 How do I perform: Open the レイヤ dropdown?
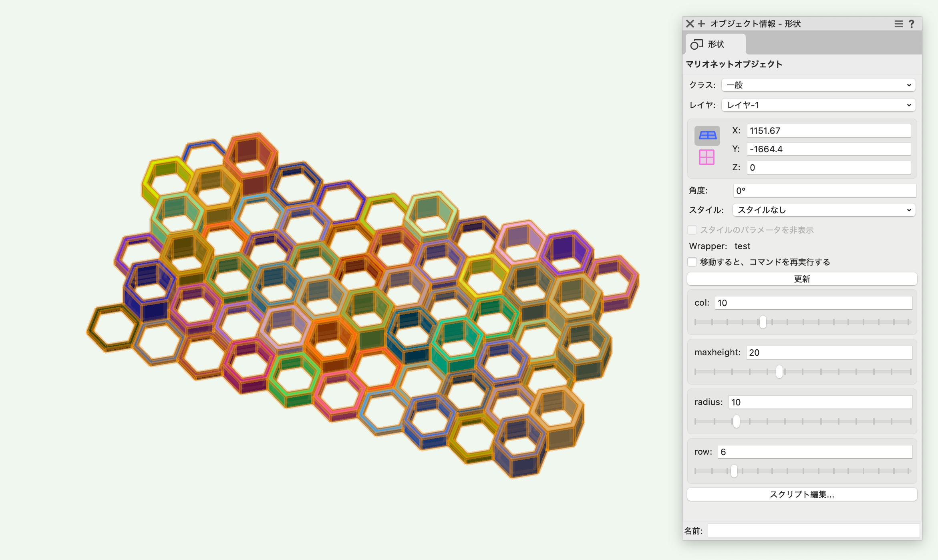coord(818,105)
